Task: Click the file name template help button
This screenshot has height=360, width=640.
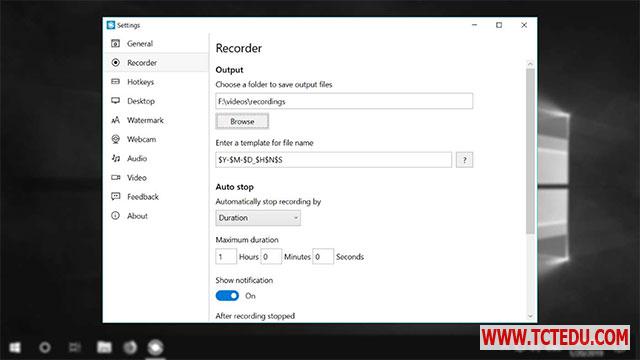Action: (464, 160)
